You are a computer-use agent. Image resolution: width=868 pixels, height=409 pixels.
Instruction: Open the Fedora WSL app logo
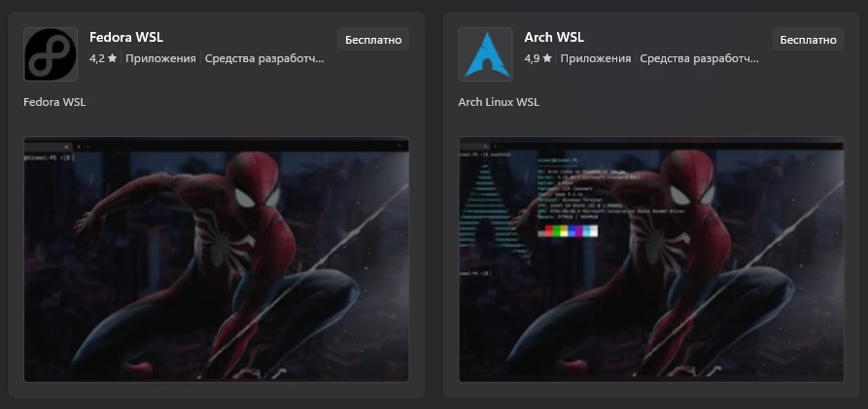coord(51,54)
